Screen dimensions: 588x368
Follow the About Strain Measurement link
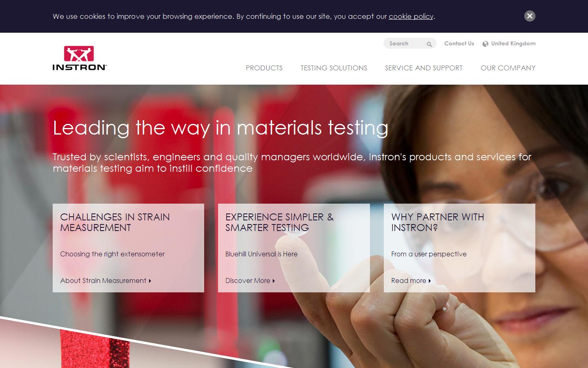click(x=103, y=280)
